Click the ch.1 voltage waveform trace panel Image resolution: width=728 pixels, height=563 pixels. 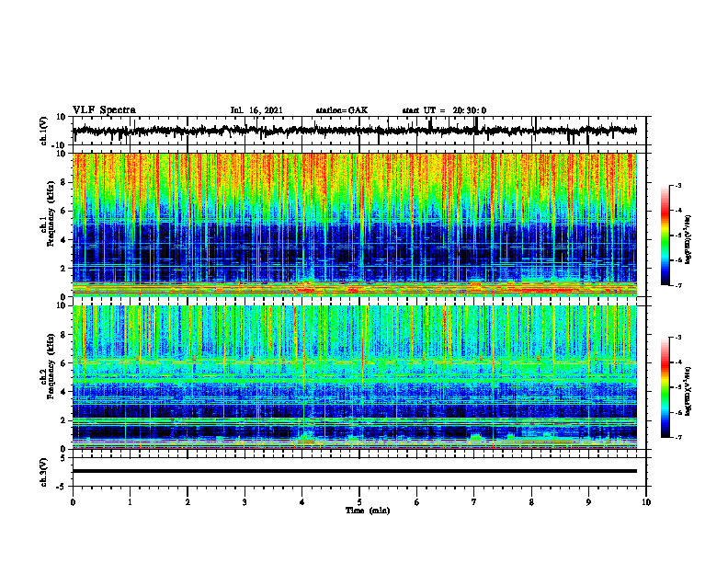point(358,131)
